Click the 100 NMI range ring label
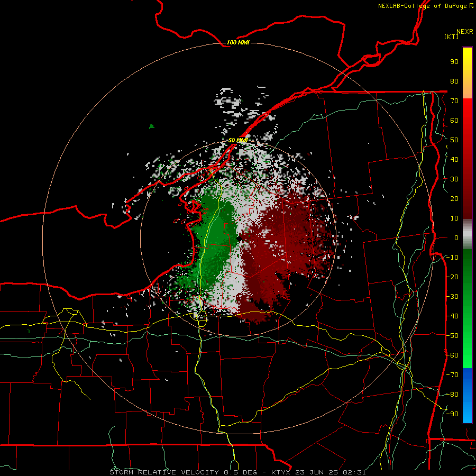The image size is (476, 476). point(238,42)
